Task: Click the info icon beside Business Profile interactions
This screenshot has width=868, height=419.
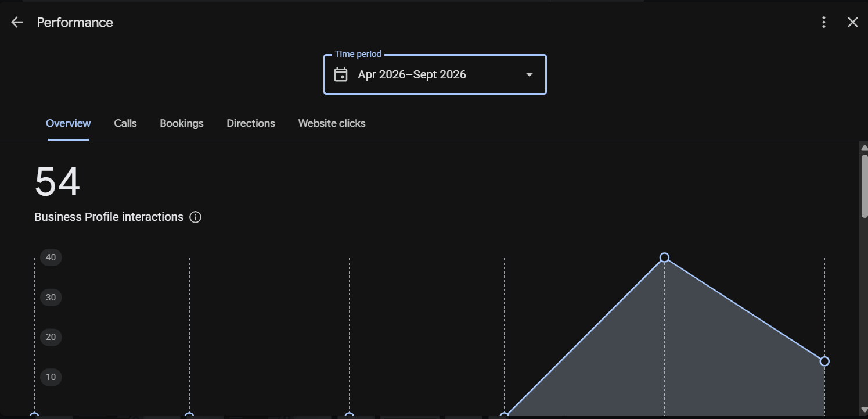Action: click(196, 217)
